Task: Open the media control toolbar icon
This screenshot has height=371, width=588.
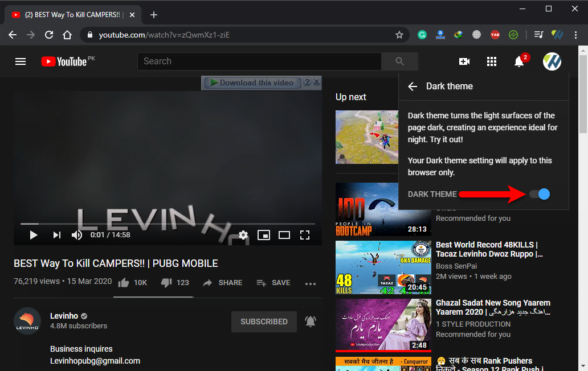Action: [x=538, y=35]
